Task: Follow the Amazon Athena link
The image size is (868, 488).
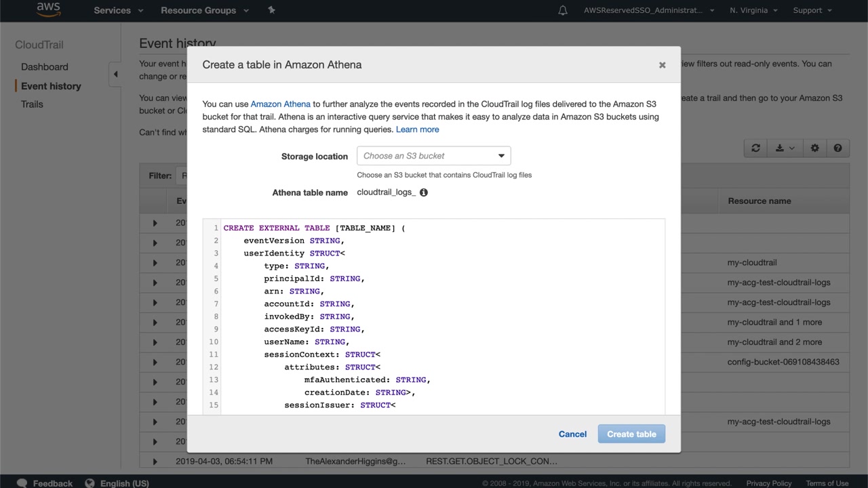Action: 280,104
